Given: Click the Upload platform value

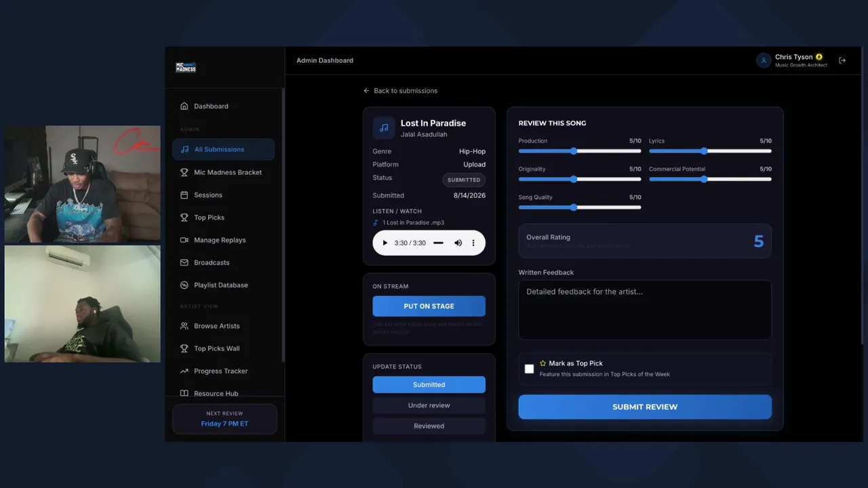Looking at the screenshot, I should pyautogui.click(x=474, y=165).
